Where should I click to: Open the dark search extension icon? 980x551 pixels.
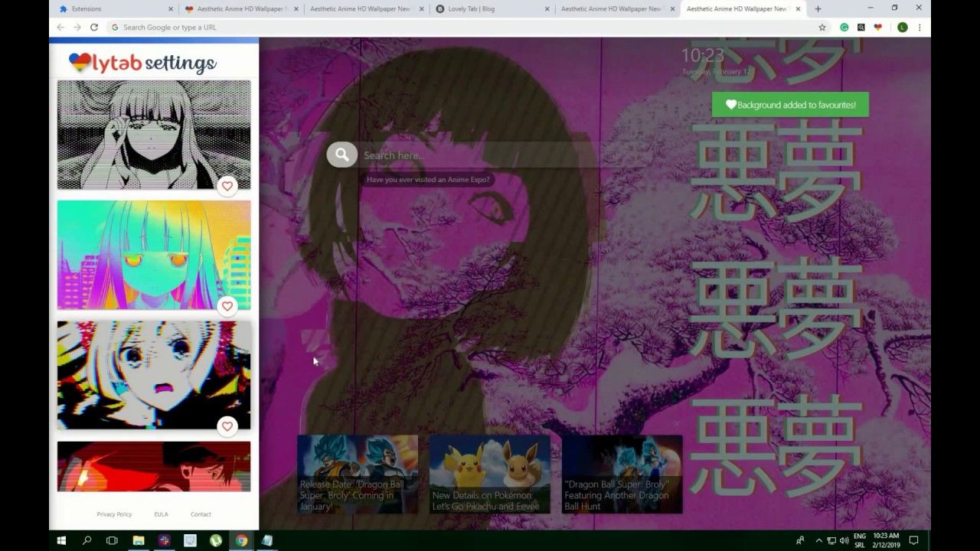coord(861,28)
